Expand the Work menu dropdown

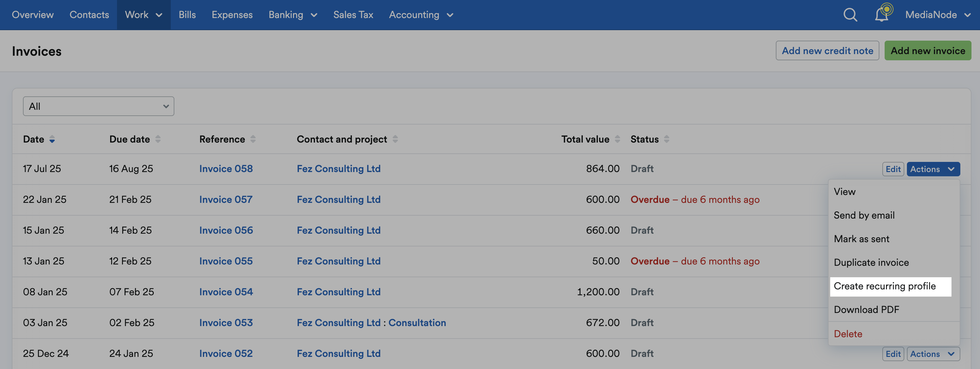tap(144, 15)
